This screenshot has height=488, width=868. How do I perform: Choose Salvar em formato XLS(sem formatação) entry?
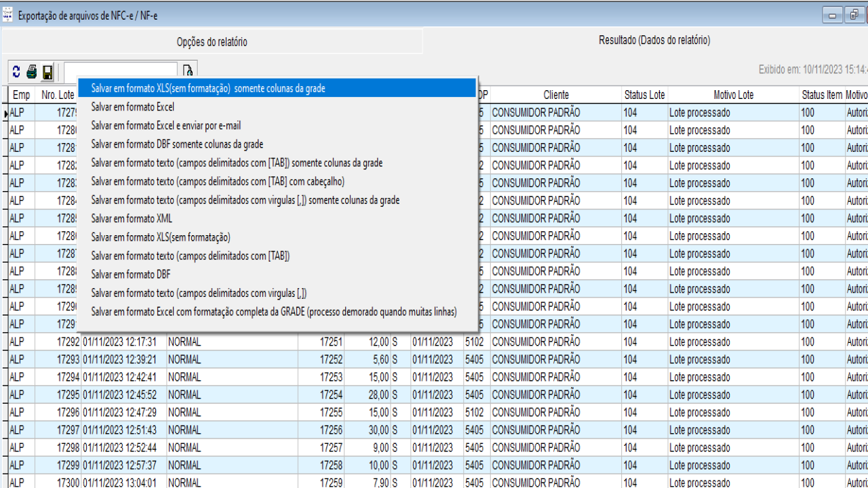click(161, 237)
